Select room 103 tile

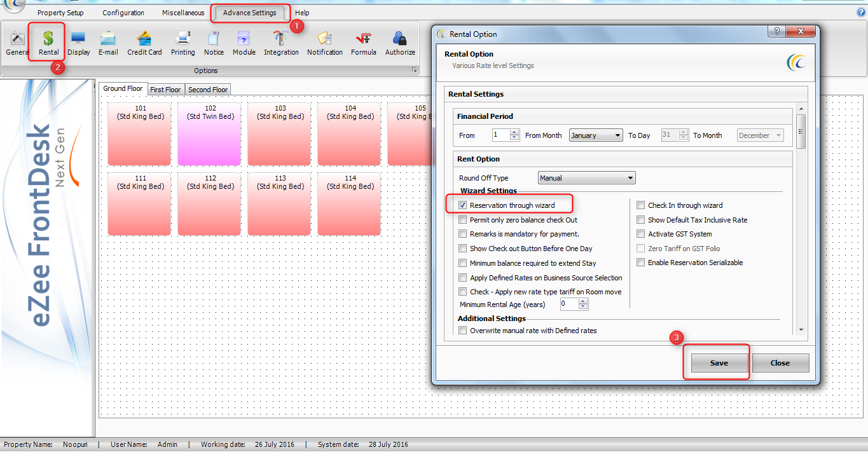279,134
